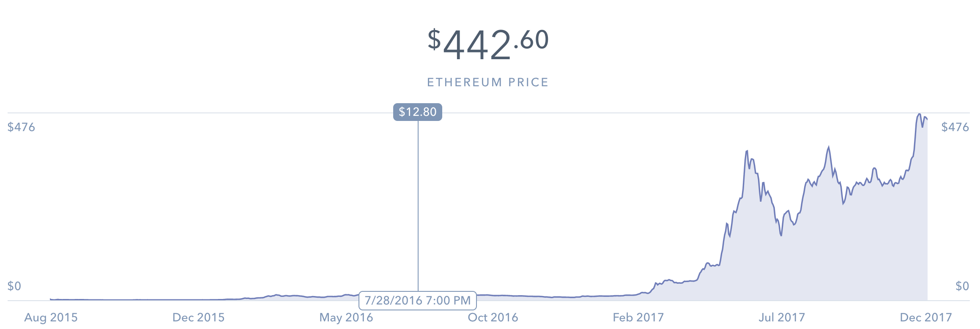Select the May 2016 x-axis label
Image resolution: width=980 pixels, height=329 pixels.
pyautogui.click(x=346, y=318)
